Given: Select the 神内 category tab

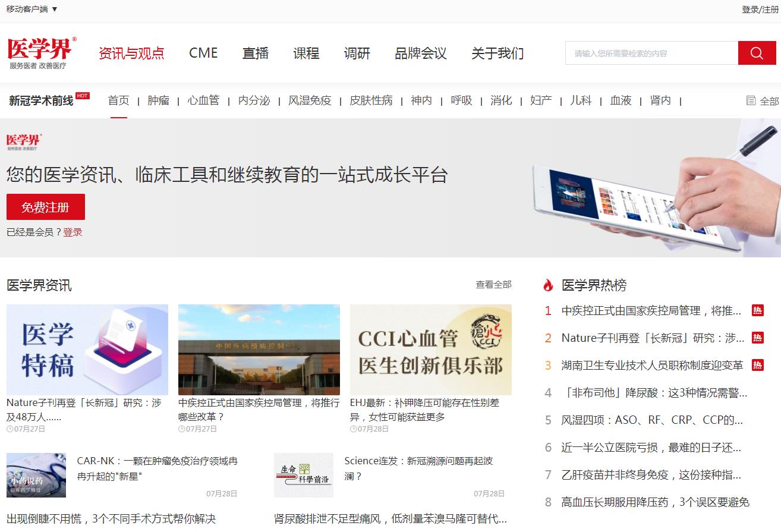Looking at the screenshot, I should (421, 100).
